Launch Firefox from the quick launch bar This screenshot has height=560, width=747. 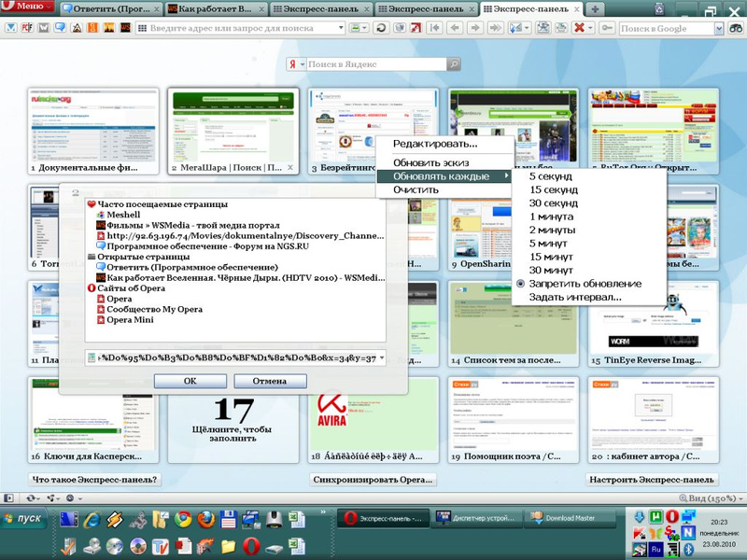tap(205, 519)
